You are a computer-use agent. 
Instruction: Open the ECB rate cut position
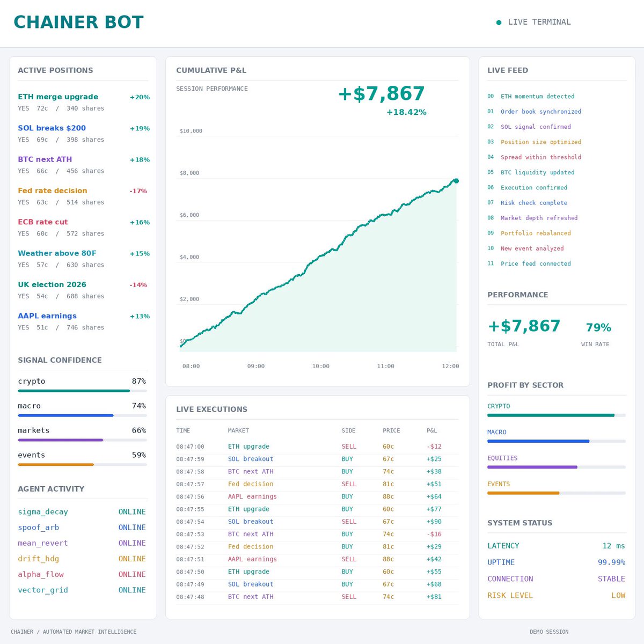pyautogui.click(x=84, y=227)
